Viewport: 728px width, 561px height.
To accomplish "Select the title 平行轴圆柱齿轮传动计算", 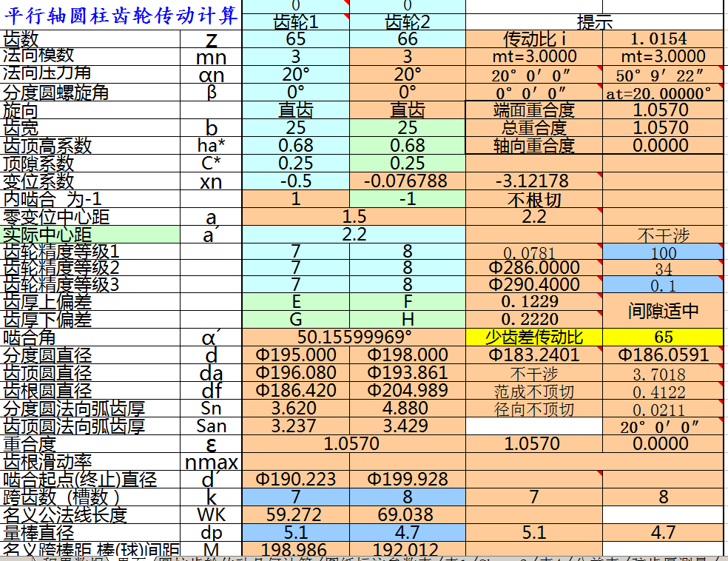I will point(121,16).
